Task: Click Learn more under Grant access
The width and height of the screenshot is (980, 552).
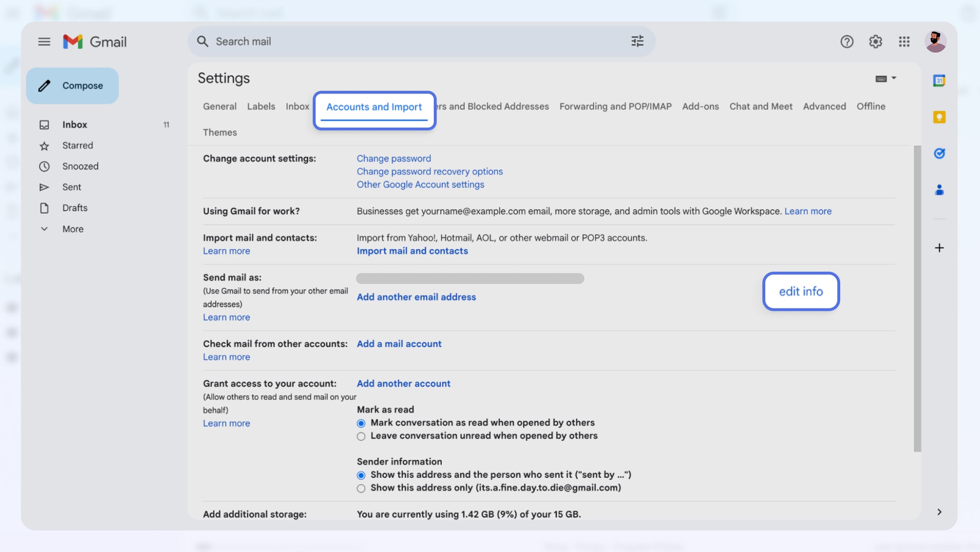Action: coord(226,423)
